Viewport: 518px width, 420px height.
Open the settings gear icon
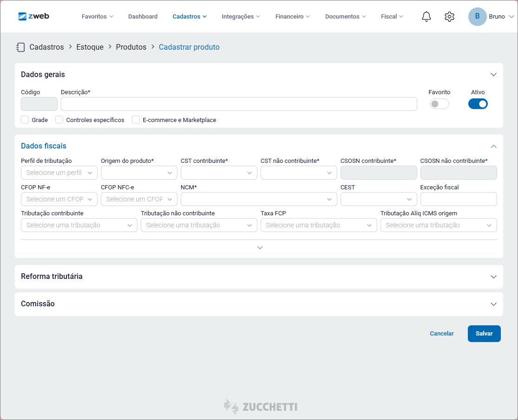[x=449, y=17]
